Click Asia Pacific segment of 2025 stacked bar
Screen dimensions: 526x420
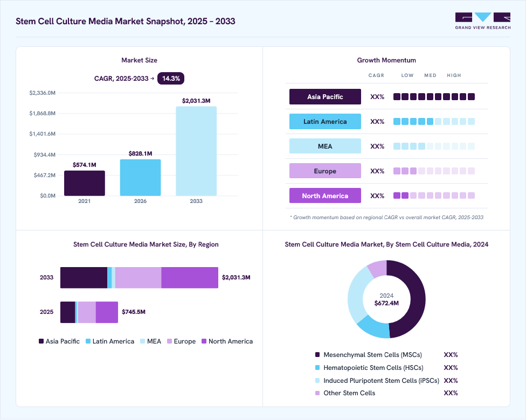click(x=68, y=312)
